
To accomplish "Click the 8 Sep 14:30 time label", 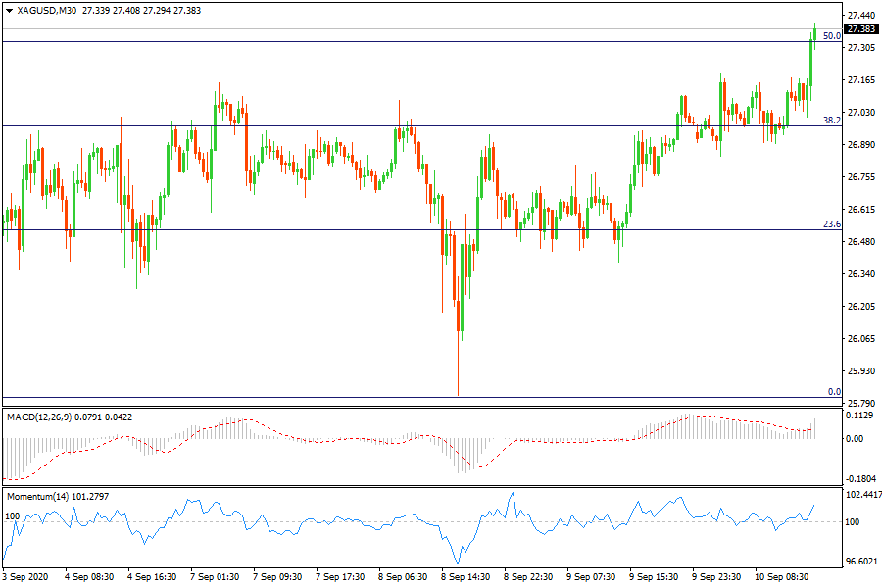I will (x=465, y=578).
